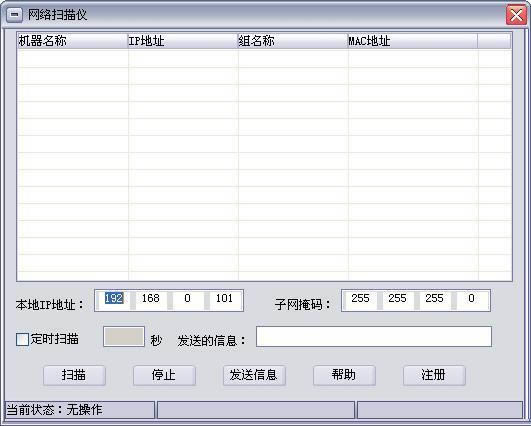The width and height of the screenshot is (531, 426).
Task: Sort by 机器名称 column header
Action: pyautogui.click(x=72, y=41)
